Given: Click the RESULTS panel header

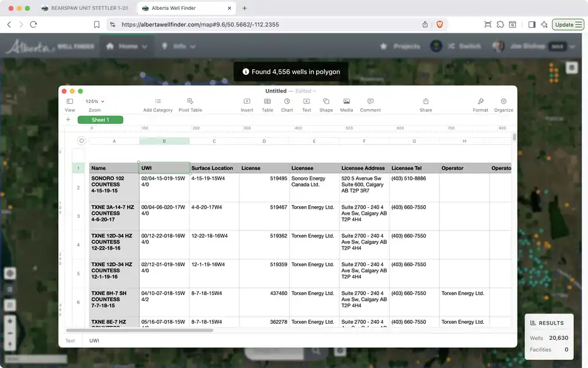Looking at the screenshot, I should point(548,323).
